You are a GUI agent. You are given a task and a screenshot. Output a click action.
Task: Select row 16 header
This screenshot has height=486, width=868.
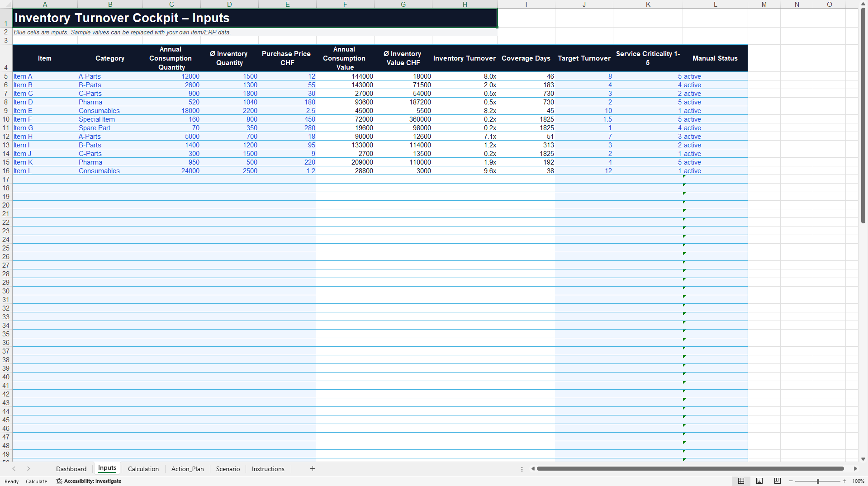click(x=6, y=171)
